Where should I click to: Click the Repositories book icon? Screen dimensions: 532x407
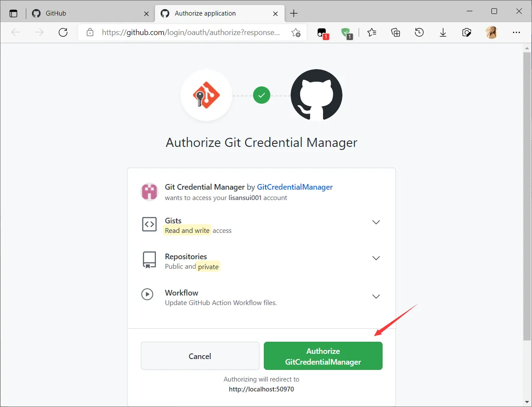coord(149,260)
